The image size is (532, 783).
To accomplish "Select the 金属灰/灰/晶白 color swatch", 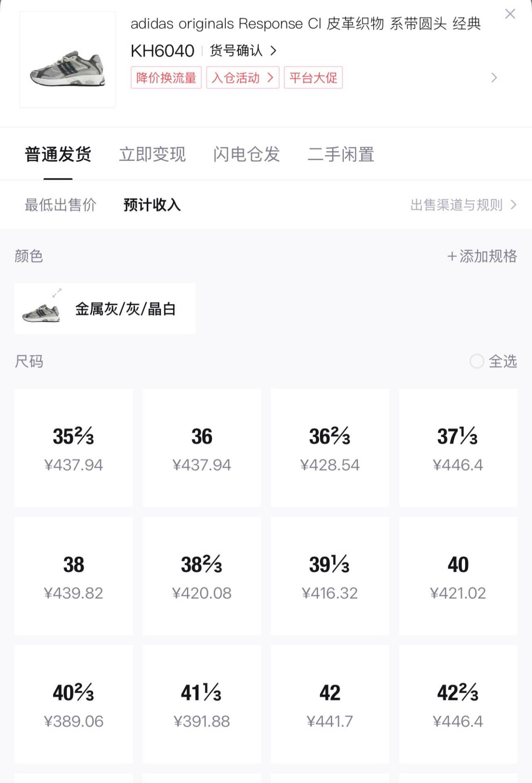I will pyautogui.click(x=105, y=309).
